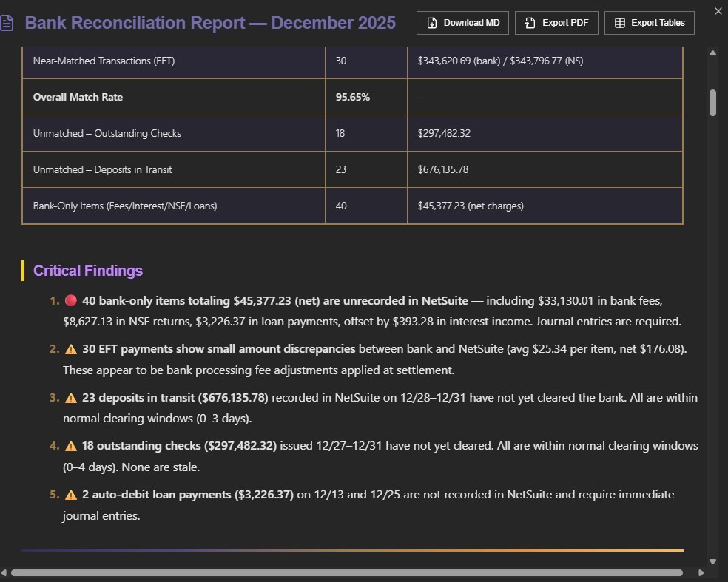Click the Bank-Only Items row label
The image size is (728, 582).
[125, 206]
